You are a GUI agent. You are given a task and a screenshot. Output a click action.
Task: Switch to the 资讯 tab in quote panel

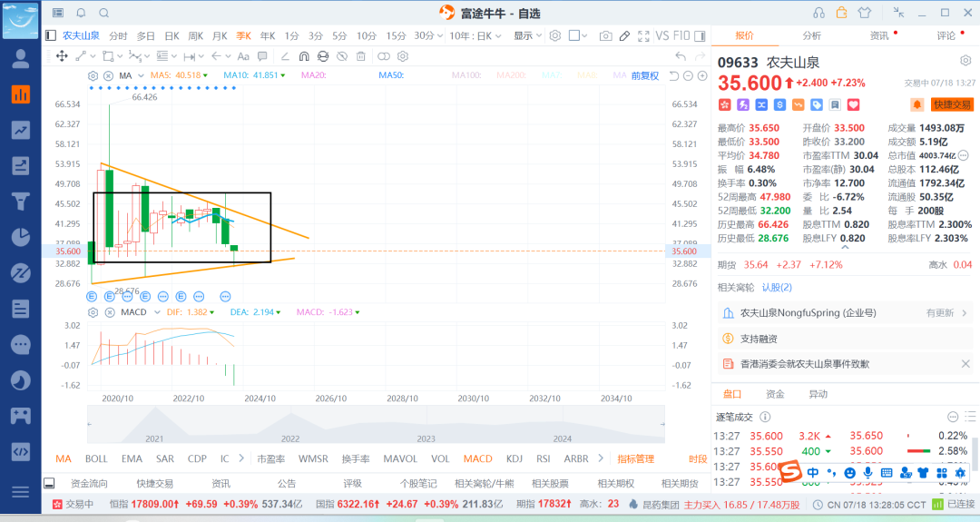point(878,35)
